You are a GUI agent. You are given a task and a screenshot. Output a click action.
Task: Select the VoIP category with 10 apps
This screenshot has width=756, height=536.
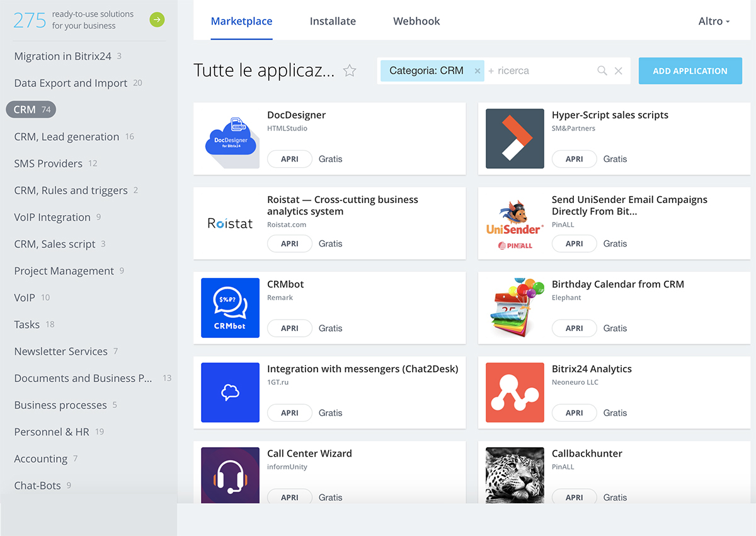click(x=31, y=298)
